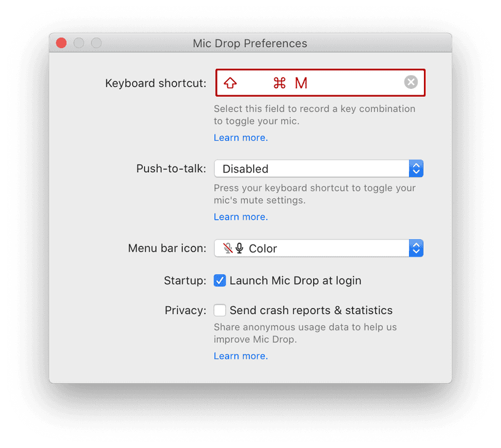501x448 pixels.
Task: Uncheck Launch Mic Drop at login
Action: [220, 280]
